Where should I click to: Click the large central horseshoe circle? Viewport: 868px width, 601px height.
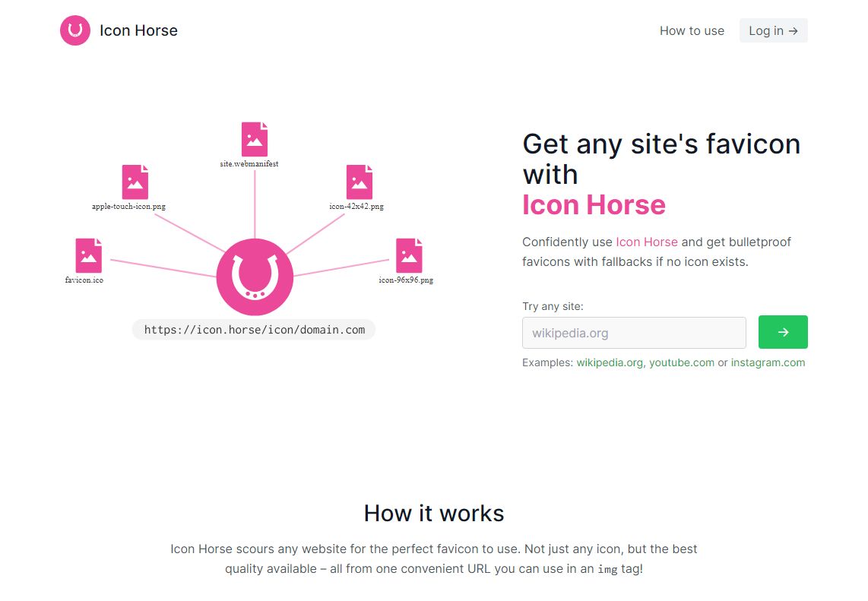point(255,277)
